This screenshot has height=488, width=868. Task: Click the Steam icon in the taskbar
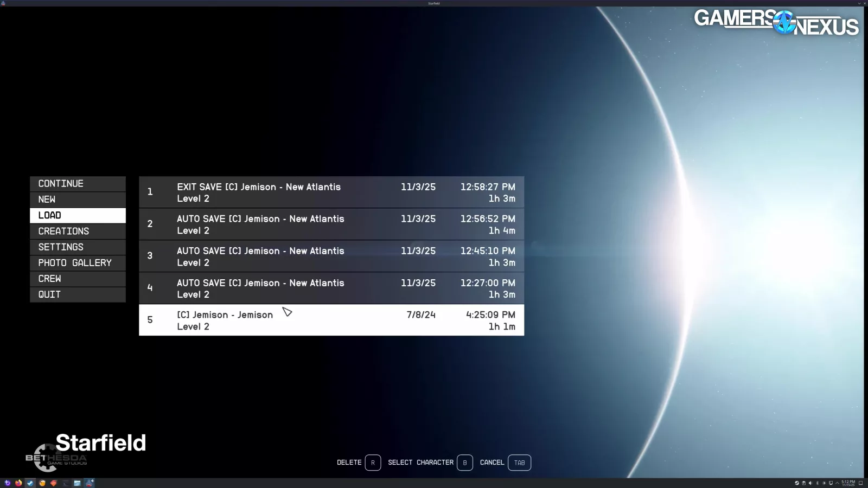coord(30,483)
